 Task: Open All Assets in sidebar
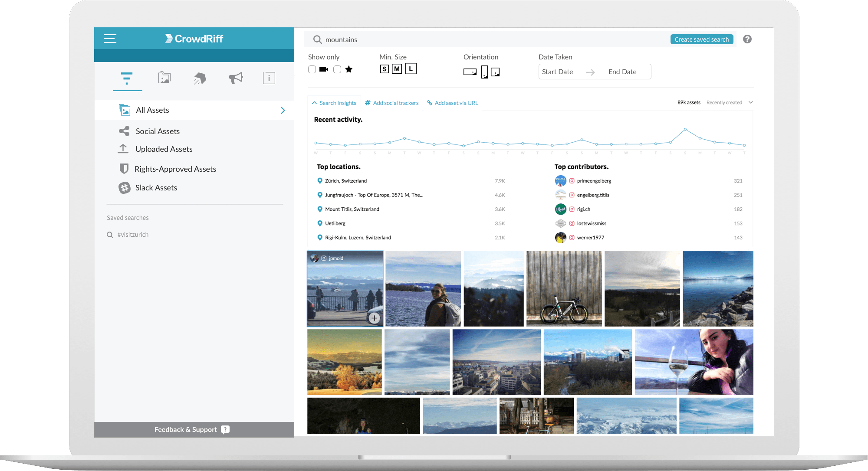[194, 110]
